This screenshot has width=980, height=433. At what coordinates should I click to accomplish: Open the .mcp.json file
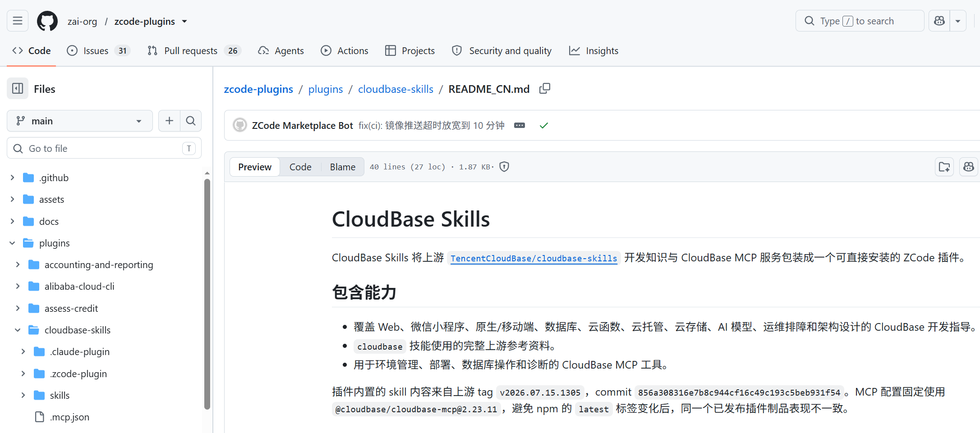(x=69, y=417)
